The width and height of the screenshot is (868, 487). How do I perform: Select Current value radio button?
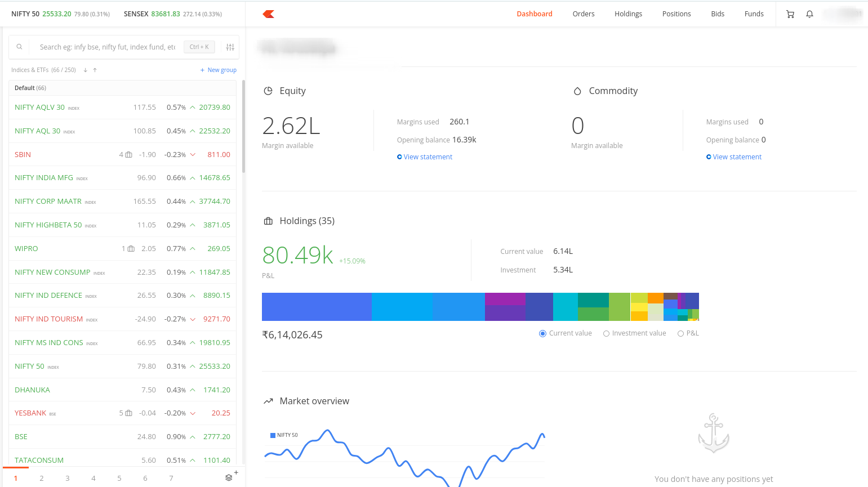[x=542, y=334]
